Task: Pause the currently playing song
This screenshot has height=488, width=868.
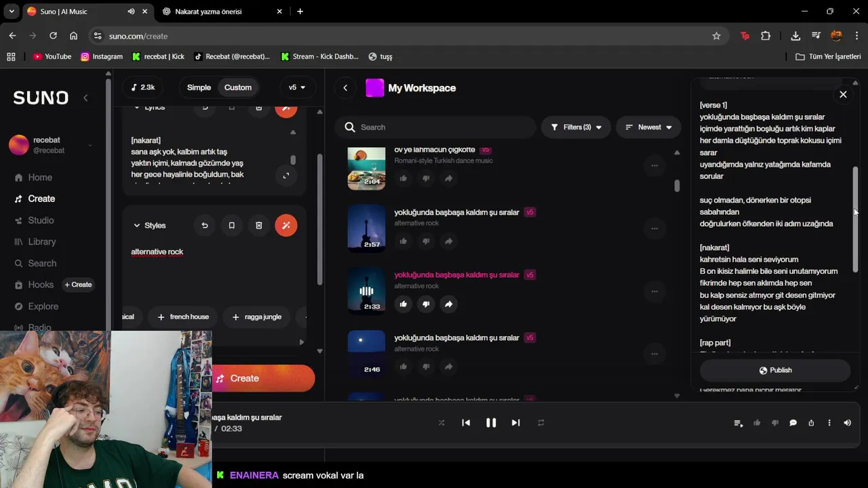Action: coord(491,423)
